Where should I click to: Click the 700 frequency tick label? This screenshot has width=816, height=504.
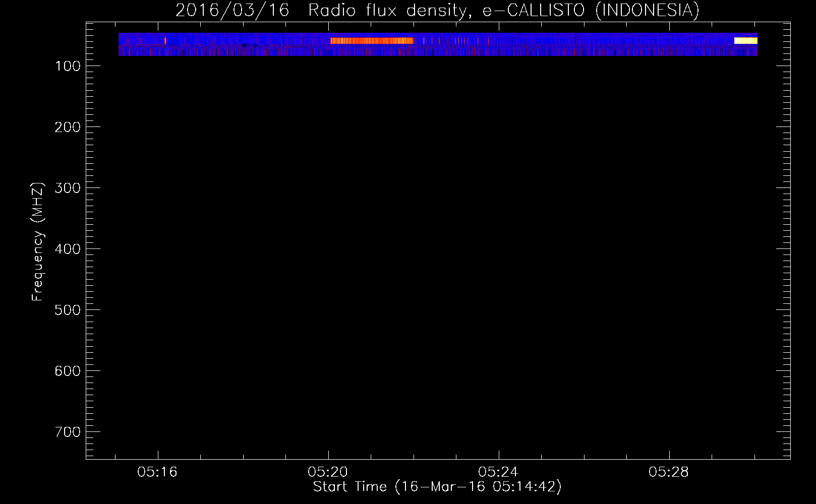(68, 432)
